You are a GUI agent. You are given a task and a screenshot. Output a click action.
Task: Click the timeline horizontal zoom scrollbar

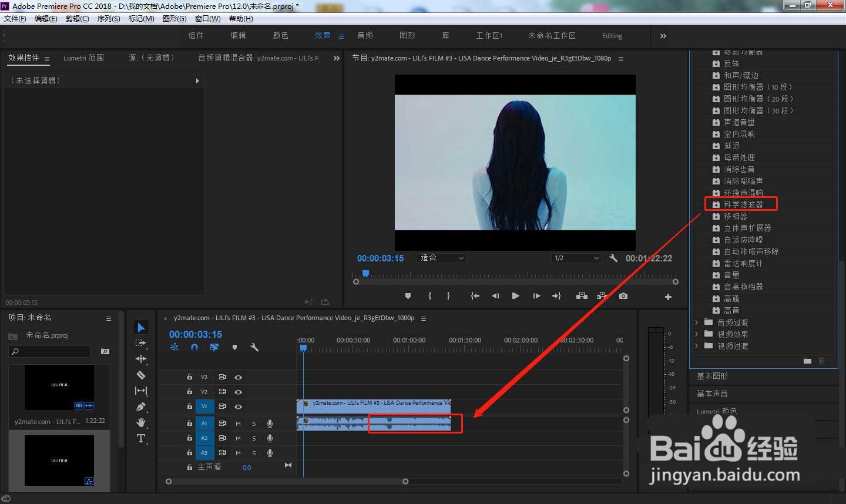point(287,482)
